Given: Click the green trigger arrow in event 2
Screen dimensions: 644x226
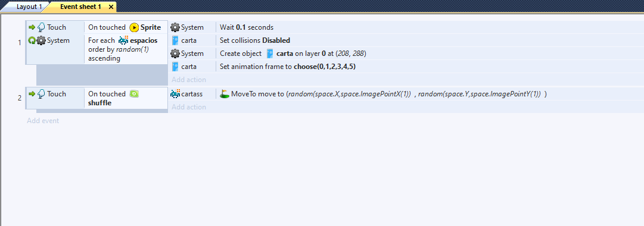Looking at the screenshot, I should pos(32,94).
